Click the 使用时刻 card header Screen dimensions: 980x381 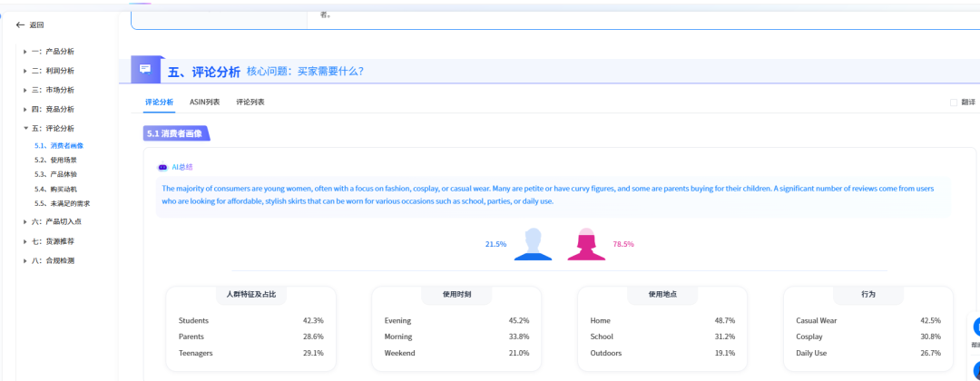456,294
